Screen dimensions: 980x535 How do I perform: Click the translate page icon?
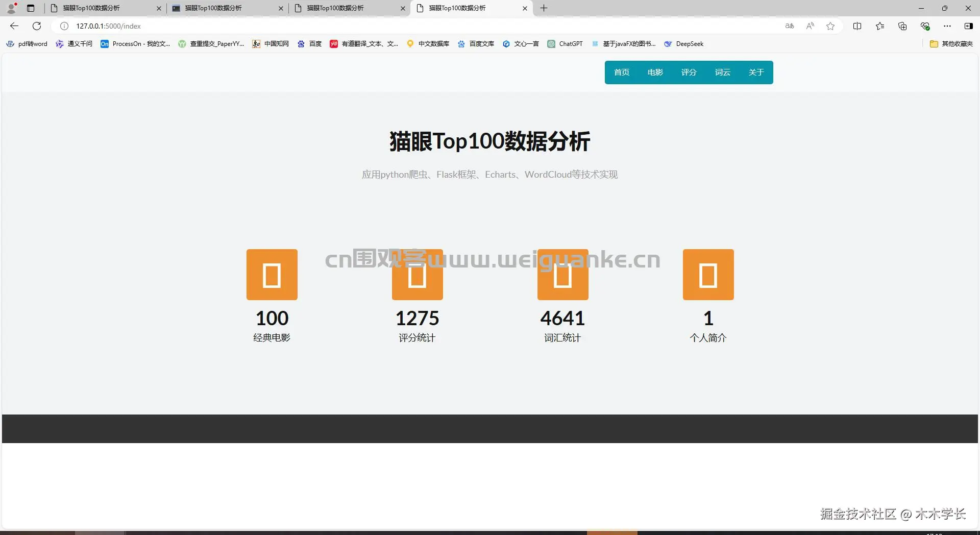790,26
